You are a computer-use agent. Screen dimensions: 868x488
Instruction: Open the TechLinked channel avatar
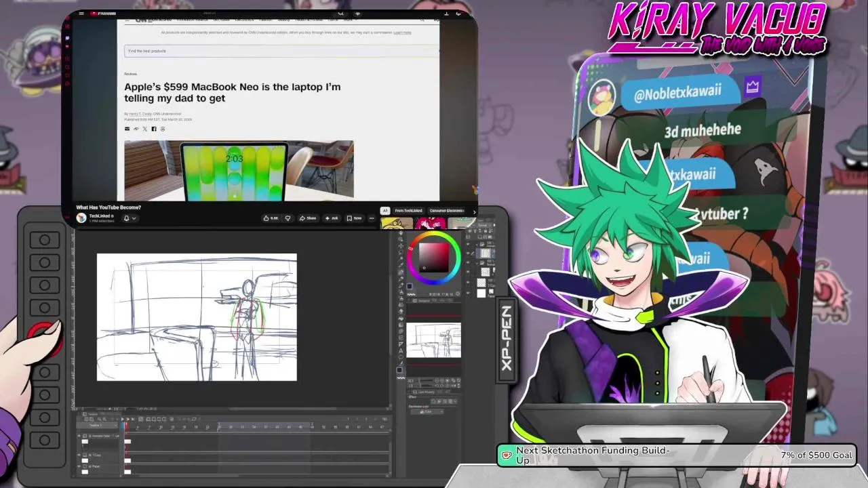point(81,218)
